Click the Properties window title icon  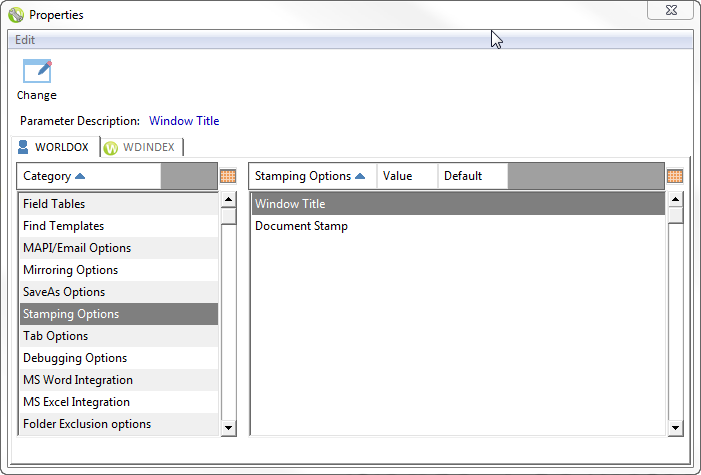(16, 15)
